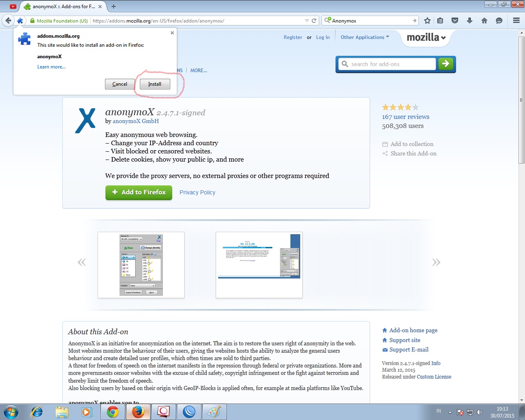
Task: Open the second screenshot showing IP address
Action: pyautogui.click(x=259, y=265)
